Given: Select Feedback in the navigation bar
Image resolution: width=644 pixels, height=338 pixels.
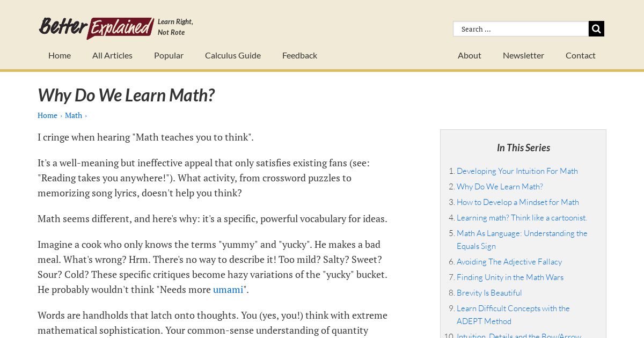Looking at the screenshot, I should tap(299, 55).
